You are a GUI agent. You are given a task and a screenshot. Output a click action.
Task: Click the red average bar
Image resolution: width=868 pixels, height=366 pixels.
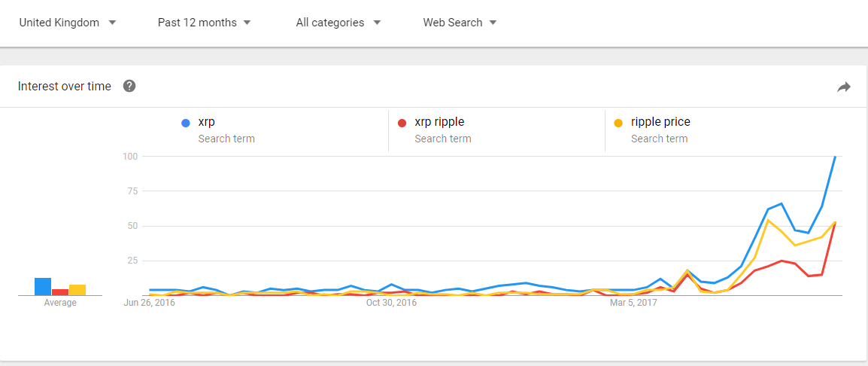click(60, 291)
